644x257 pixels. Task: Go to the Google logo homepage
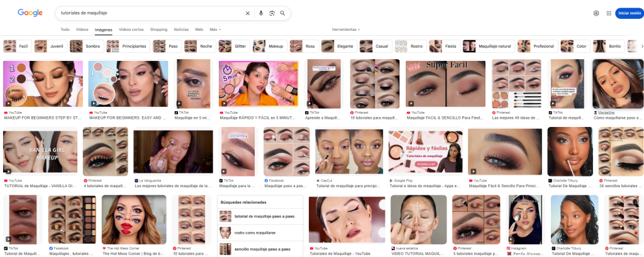30,13
